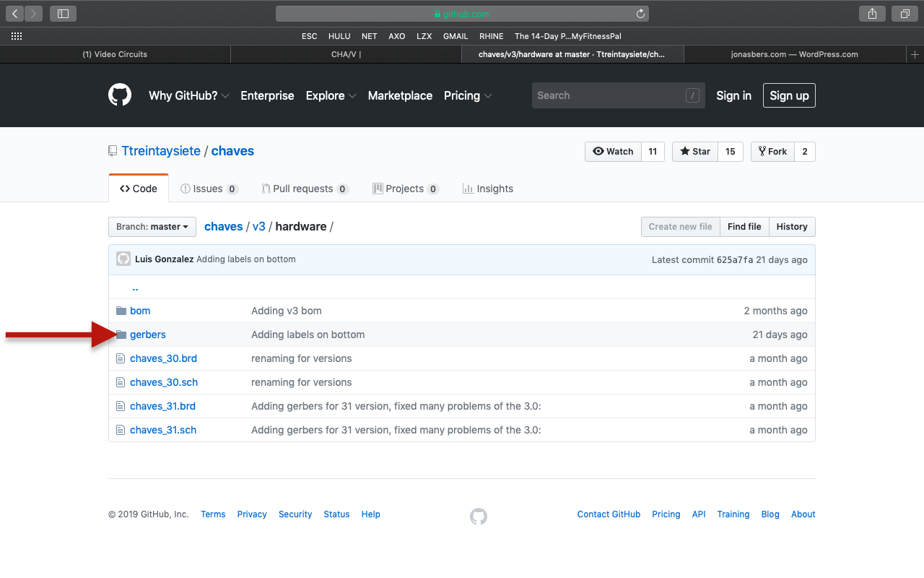924x578 pixels.
Task: Open the Safari tab overview icon
Action: point(905,14)
